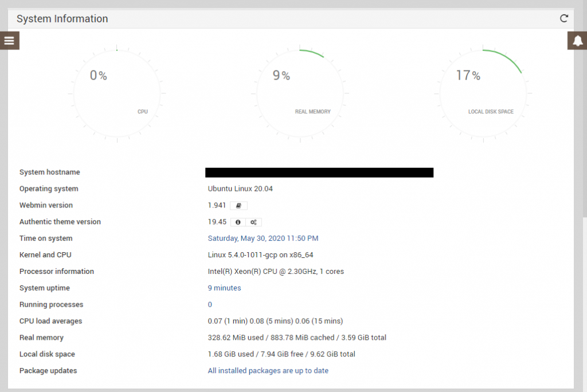Click the Local Disk Space gauge
The image size is (587, 392).
[483, 93]
